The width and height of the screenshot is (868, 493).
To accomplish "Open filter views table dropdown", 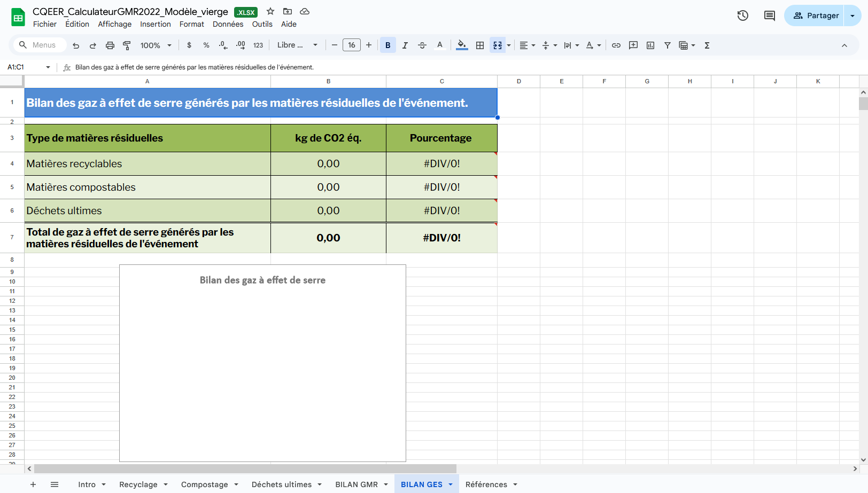I will (x=687, y=45).
